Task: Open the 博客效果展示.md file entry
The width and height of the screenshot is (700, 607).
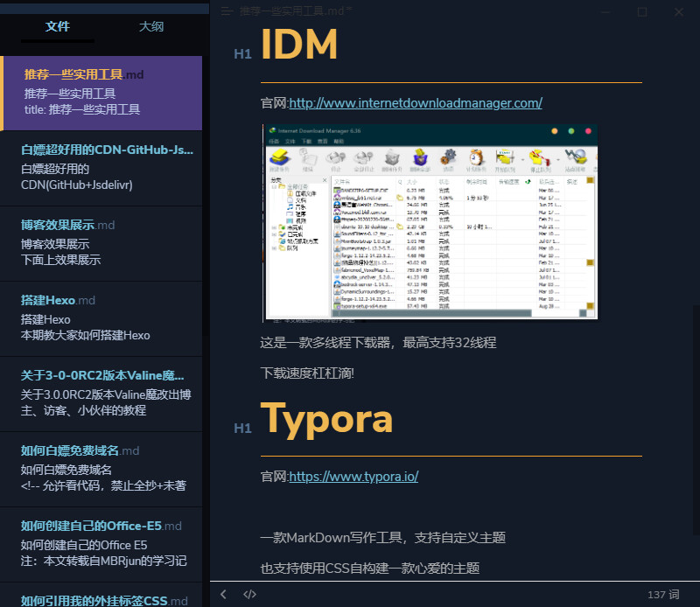Action: coord(102,243)
